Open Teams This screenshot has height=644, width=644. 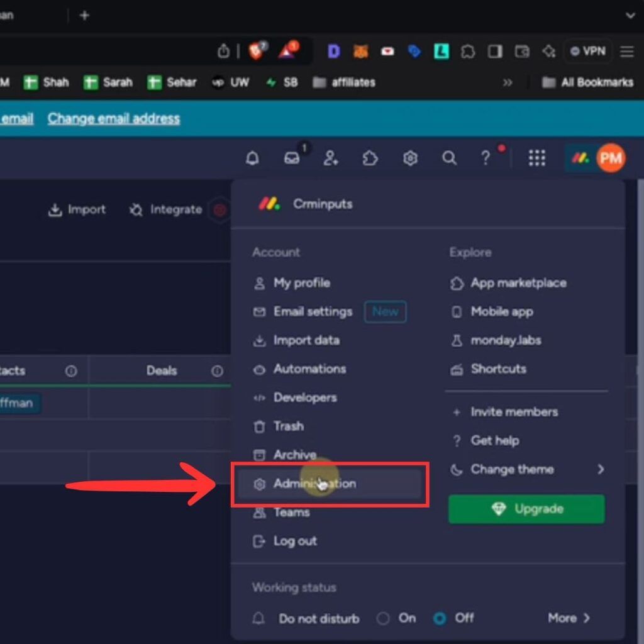281,513
